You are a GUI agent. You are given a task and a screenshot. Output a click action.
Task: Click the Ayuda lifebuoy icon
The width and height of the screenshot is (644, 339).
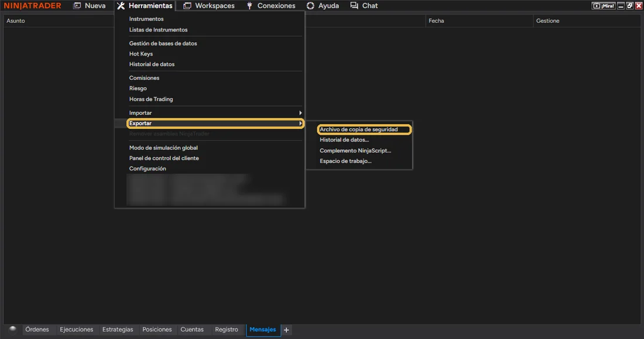click(310, 6)
